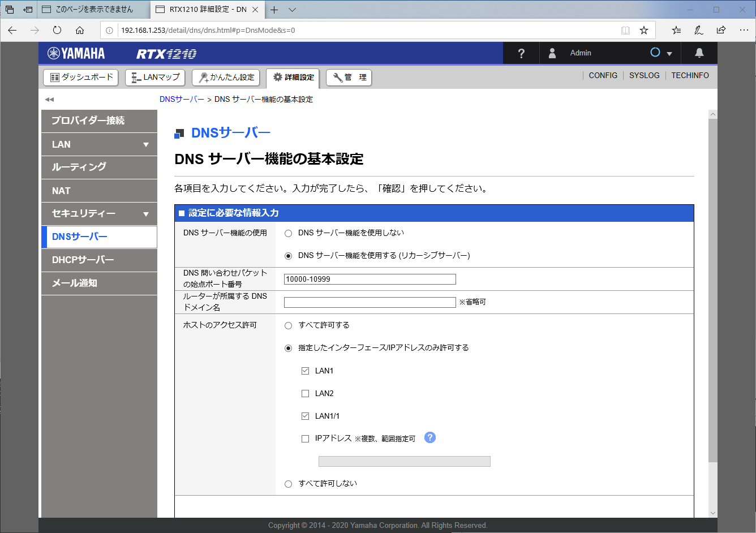The width and height of the screenshot is (756, 533).
Task: Click the page's vertical scrollbar
Action: tap(712, 283)
